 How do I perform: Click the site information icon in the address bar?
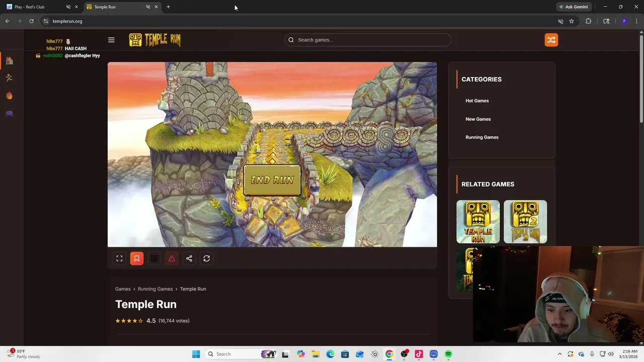(x=46, y=21)
